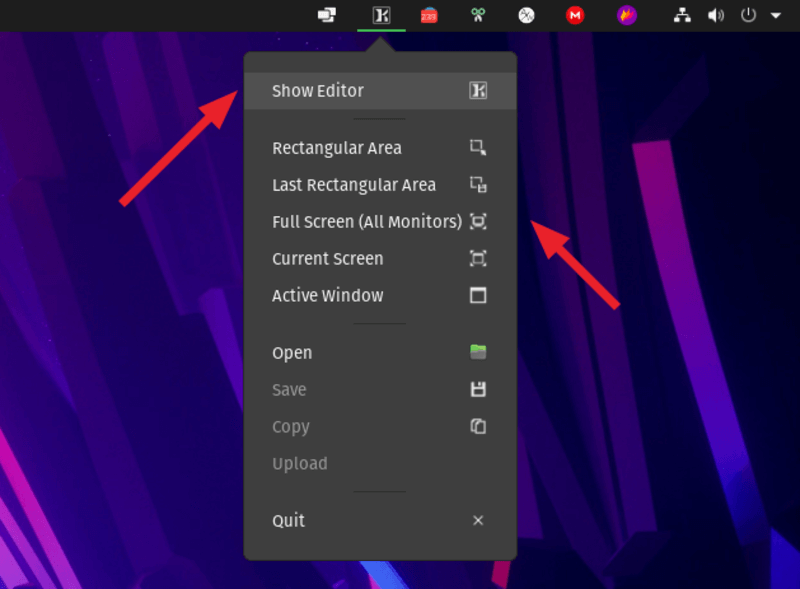Image resolution: width=800 pixels, height=589 pixels.
Task: Click the green scissors tray icon
Action: coord(478,15)
